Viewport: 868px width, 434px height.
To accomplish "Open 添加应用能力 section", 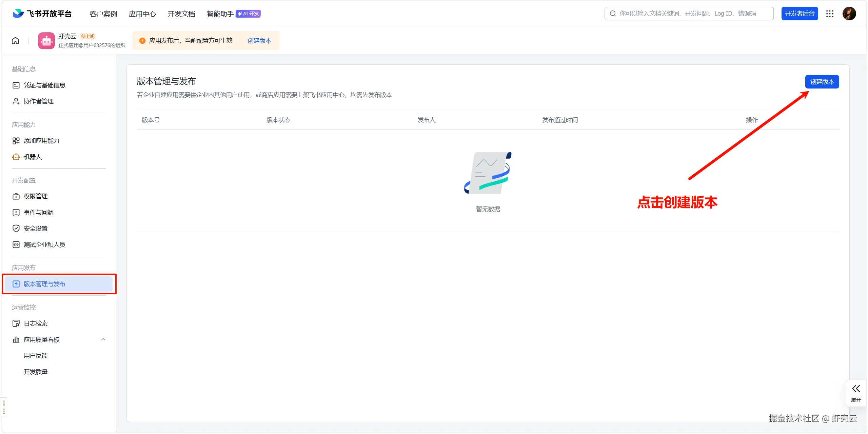I will (41, 140).
